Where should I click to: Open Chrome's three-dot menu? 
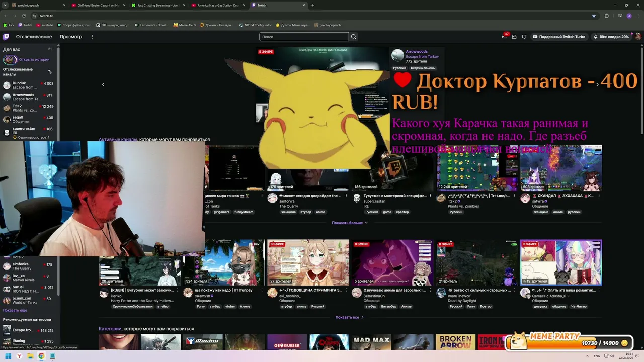tap(638, 16)
